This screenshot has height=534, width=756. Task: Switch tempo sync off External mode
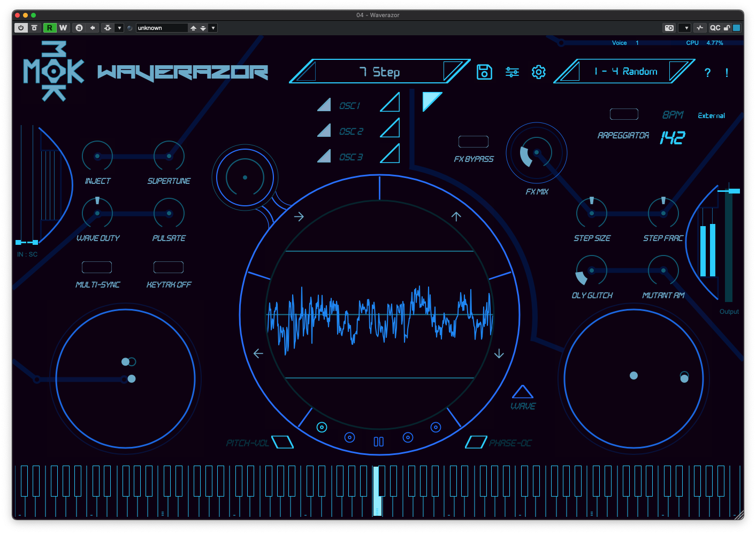point(712,115)
